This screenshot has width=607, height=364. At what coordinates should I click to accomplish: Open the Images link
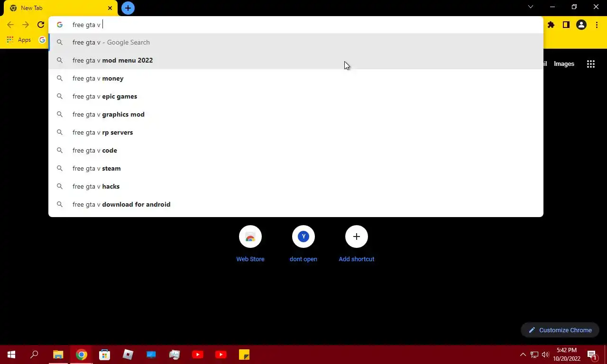point(564,64)
